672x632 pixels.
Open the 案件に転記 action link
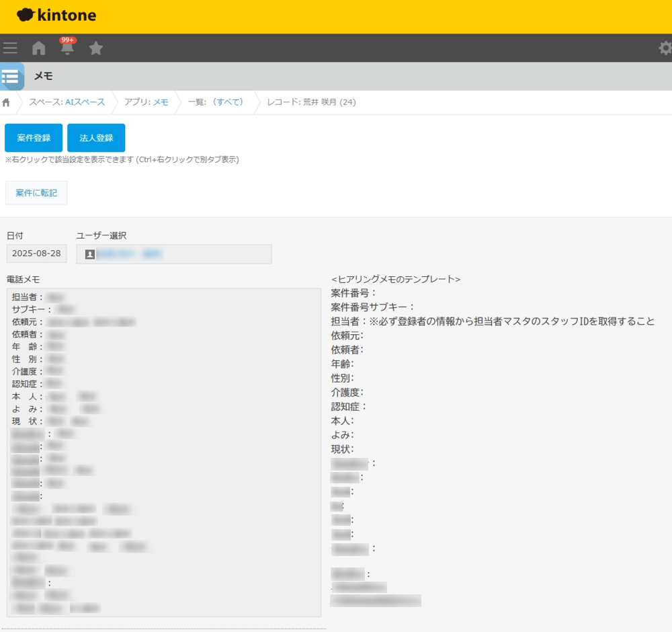pos(36,192)
